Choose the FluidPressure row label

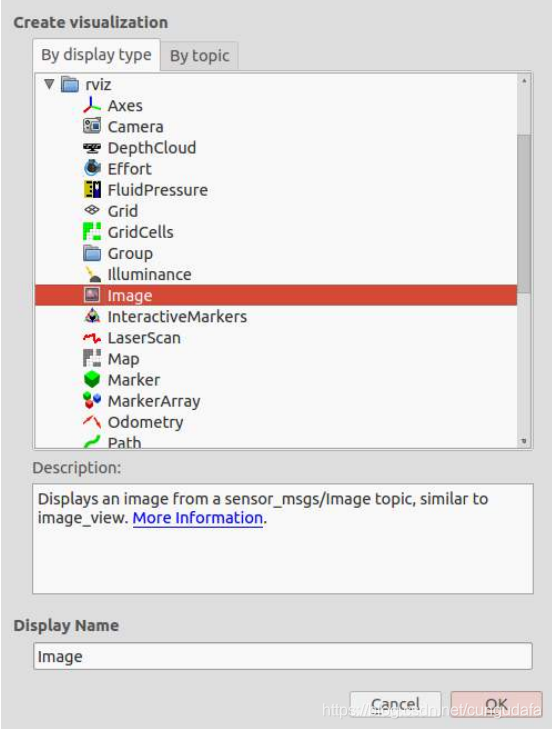click(x=158, y=190)
